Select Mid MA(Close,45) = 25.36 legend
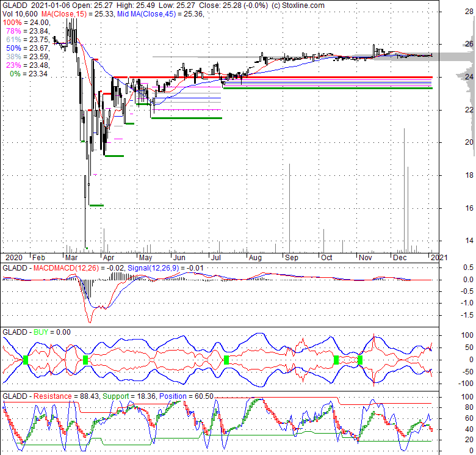The height and width of the screenshot is (455, 476). (160, 14)
